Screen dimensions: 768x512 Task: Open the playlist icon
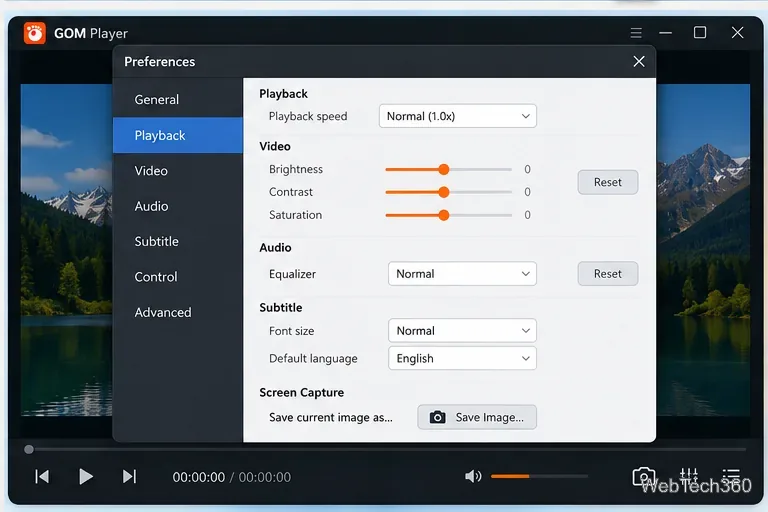coord(731,475)
